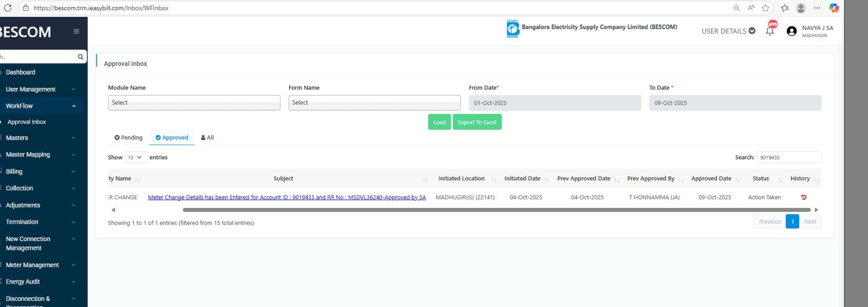Viewport: 868px width, 307px height.
Task: Click the From Date field
Action: (555, 103)
